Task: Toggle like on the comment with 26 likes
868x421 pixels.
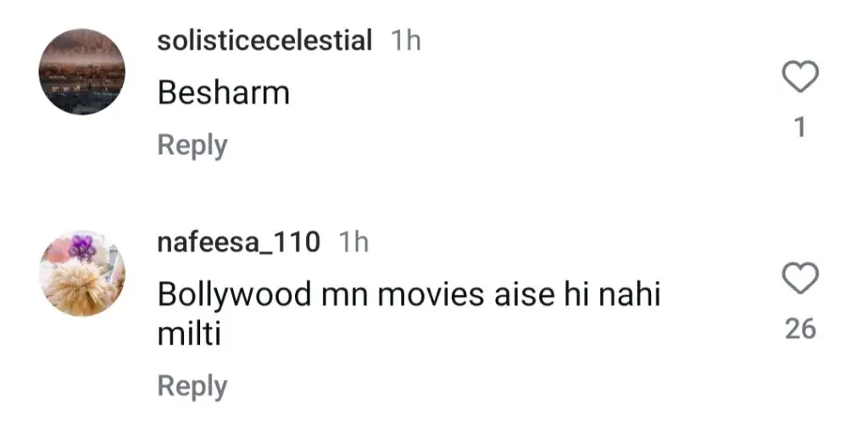Action: pos(800,279)
